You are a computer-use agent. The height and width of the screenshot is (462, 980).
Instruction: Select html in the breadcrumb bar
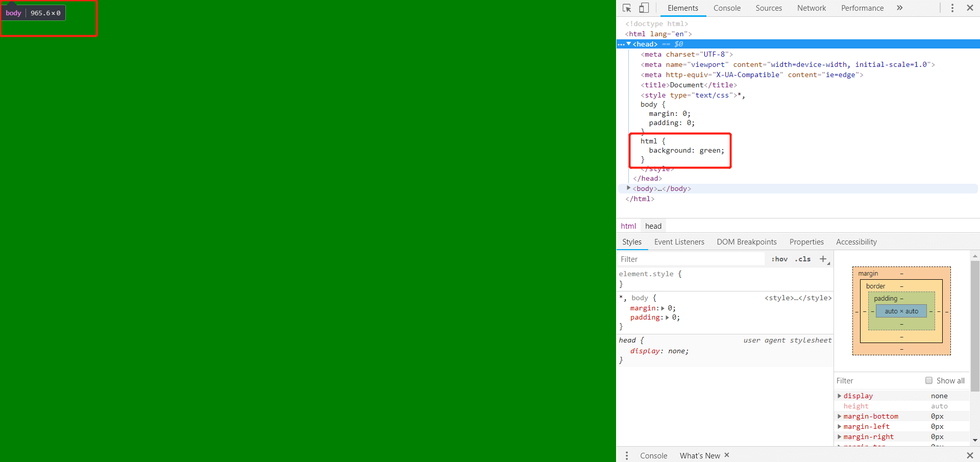pos(628,226)
